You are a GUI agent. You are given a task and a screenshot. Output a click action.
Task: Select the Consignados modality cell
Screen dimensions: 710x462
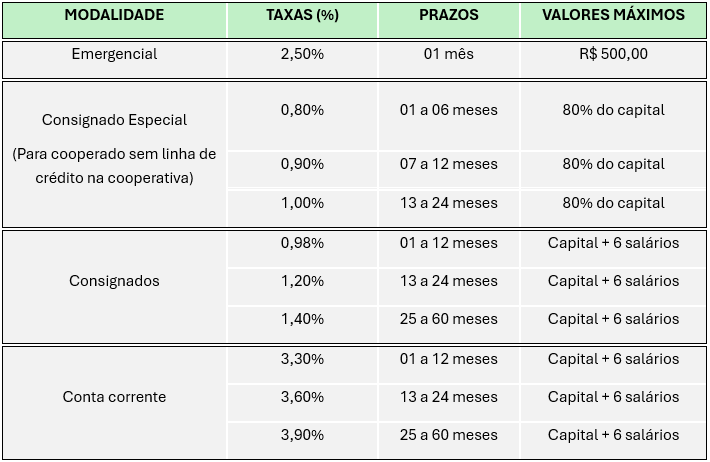(x=114, y=281)
